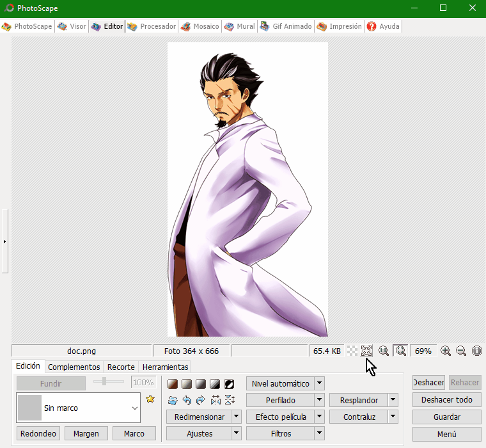Select the Editor tab
The width and height of the screenshot is (486, 448).
[107, 26]
